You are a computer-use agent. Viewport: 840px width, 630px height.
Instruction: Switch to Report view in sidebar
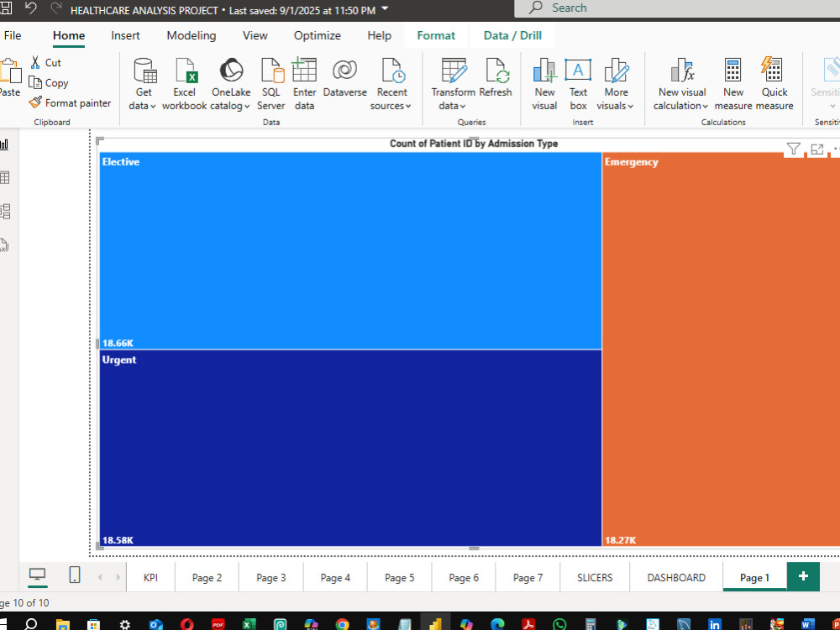point(4,144)
